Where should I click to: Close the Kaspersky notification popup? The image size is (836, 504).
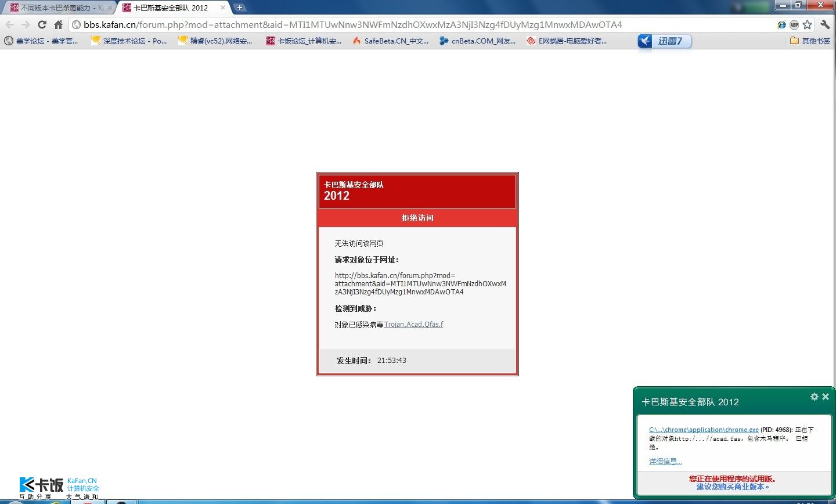coord(826,397)
